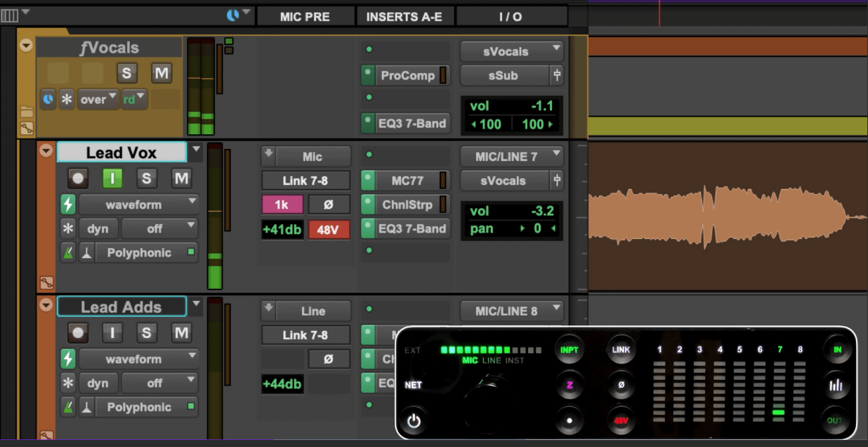Click the MIC PRE column header
868x447 pixels.
(305, 17)
